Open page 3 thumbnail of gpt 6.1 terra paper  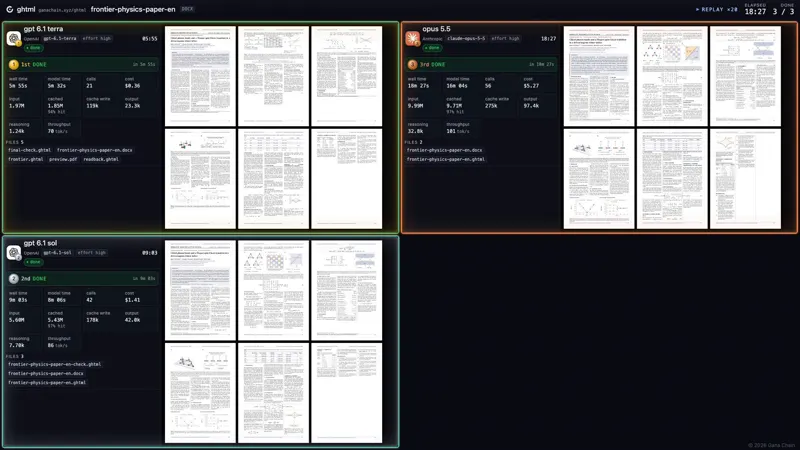346,76
